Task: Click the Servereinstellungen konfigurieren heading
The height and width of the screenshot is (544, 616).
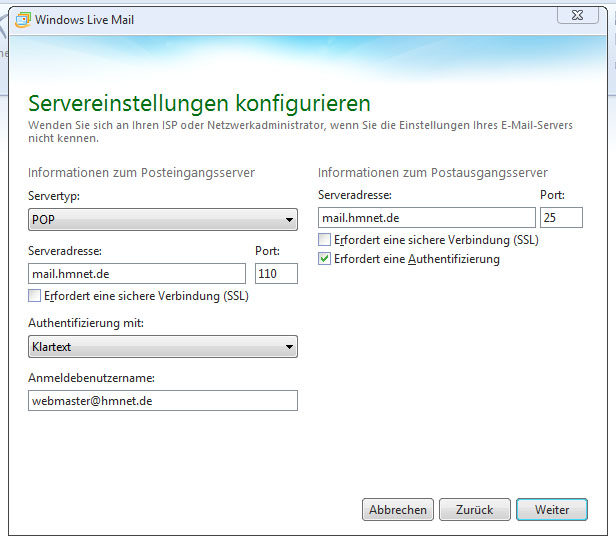Action: [199, 104]
